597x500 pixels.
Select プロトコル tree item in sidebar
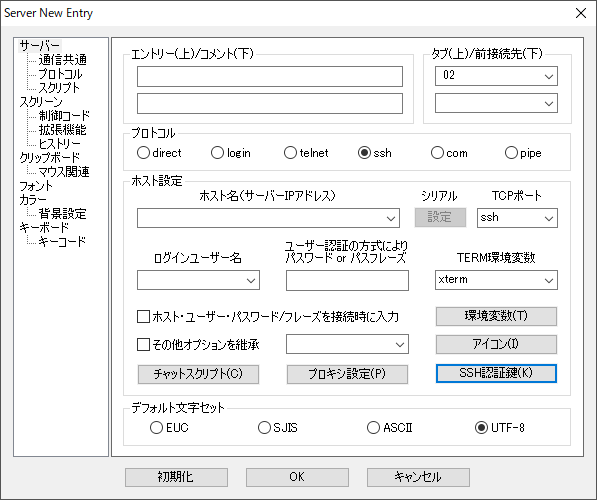coord(60,74)
